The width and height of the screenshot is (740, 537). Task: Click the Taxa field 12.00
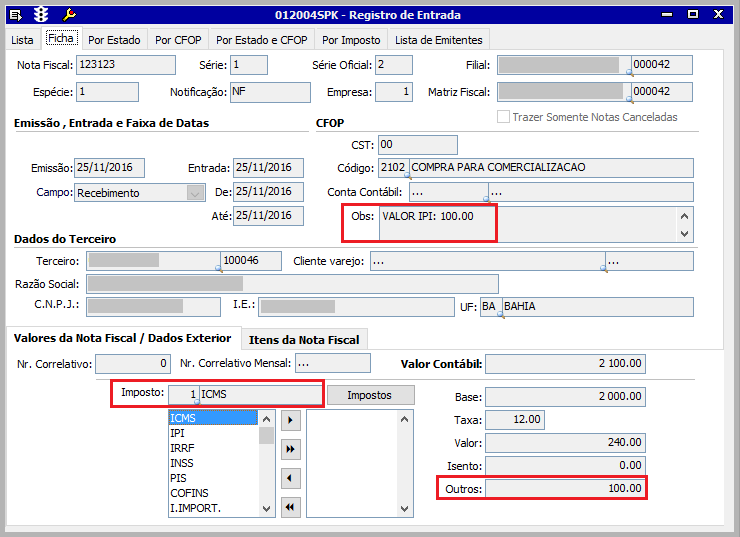tap(515, 420)
